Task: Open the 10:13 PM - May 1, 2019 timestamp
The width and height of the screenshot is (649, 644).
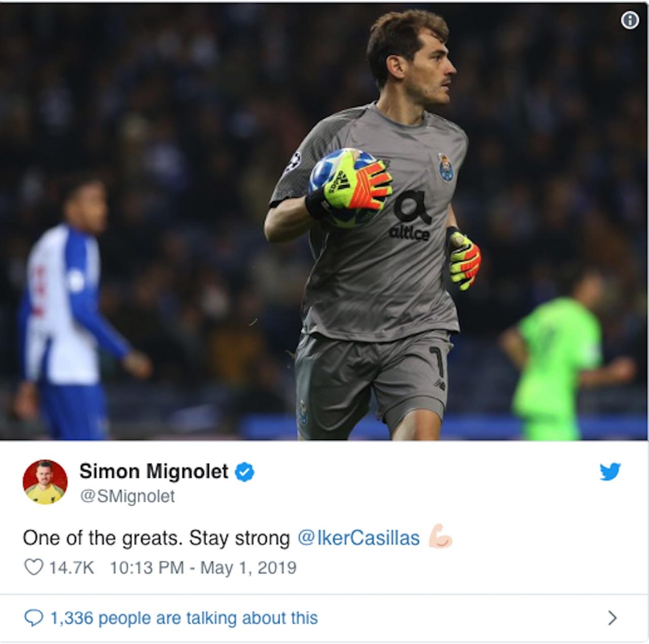Action: click(203, 567)
